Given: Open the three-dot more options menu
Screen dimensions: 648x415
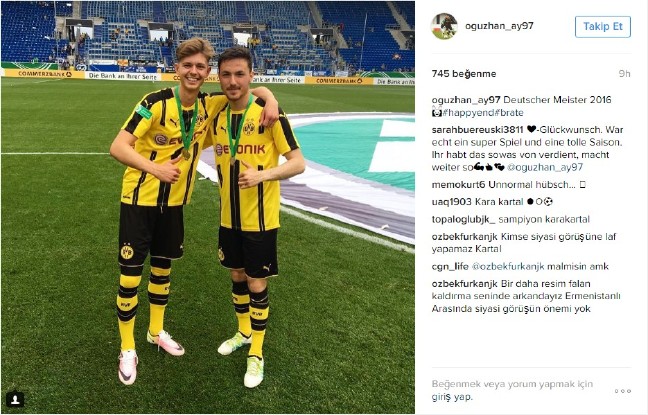Looking at the screenshot, I should point(622,391).
